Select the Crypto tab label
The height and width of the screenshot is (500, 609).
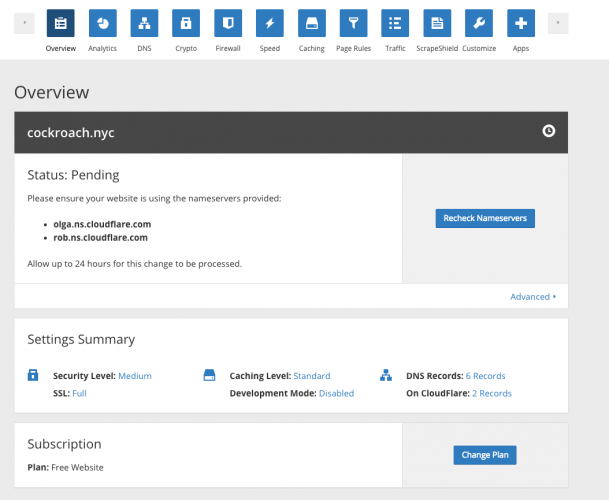click(186, 49)
